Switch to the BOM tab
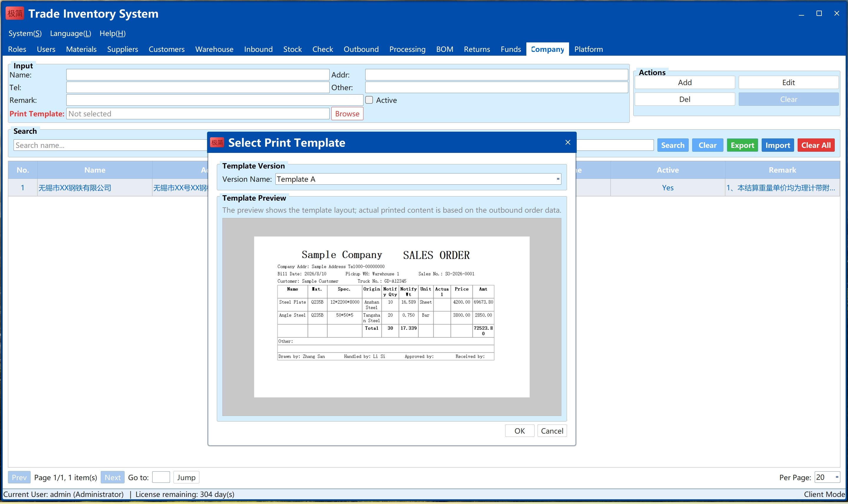The image size is (848, 504). 444,49
